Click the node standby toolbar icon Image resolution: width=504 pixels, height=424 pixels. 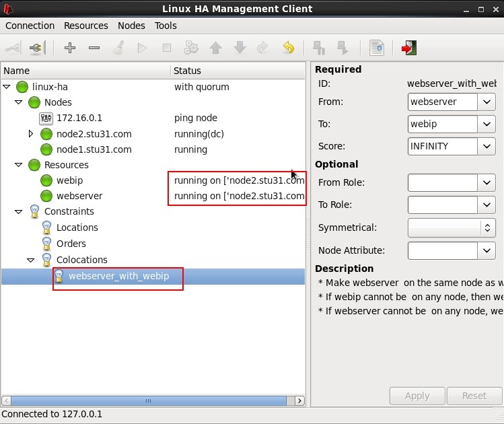point(319,48)
